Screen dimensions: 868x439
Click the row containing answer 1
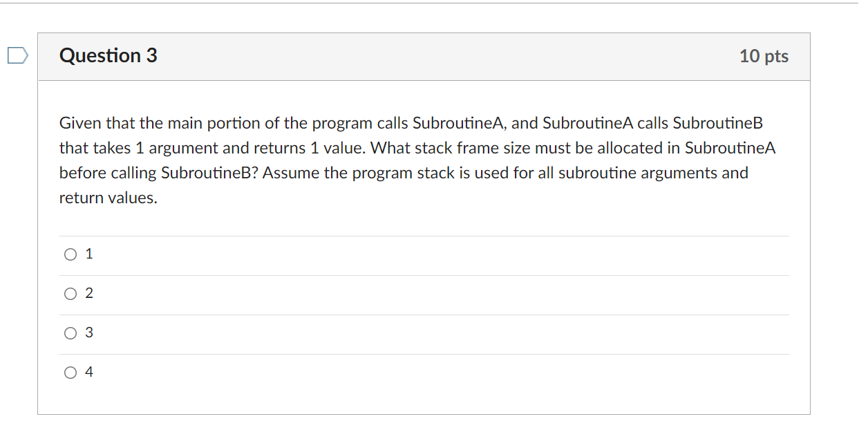(x=415, y=254)
